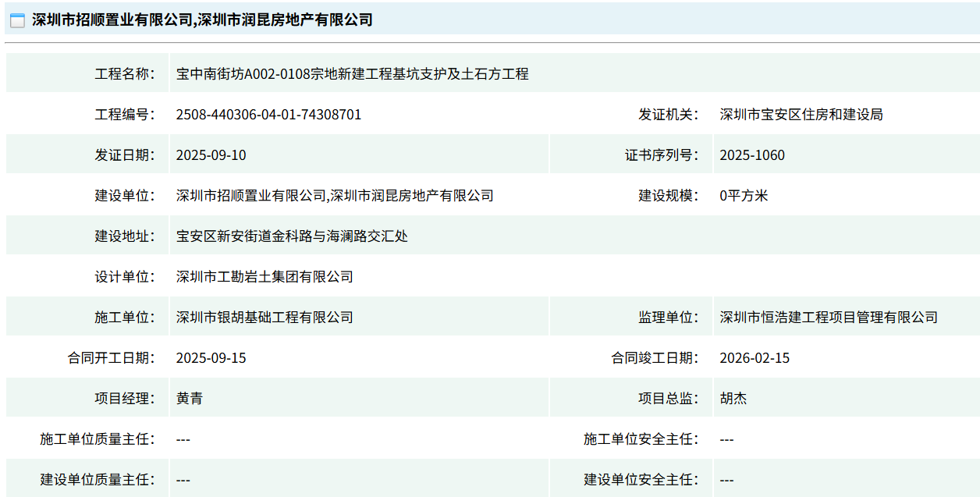The width and height of the screenshot is (980, 497).
Task: Click the label 建设单位
Action: [x=125, y=196]
